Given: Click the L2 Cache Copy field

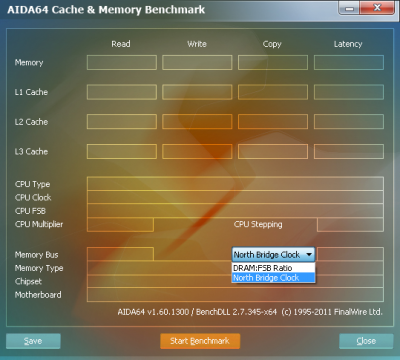Looking at the screenshot, I should click(273, 122).
